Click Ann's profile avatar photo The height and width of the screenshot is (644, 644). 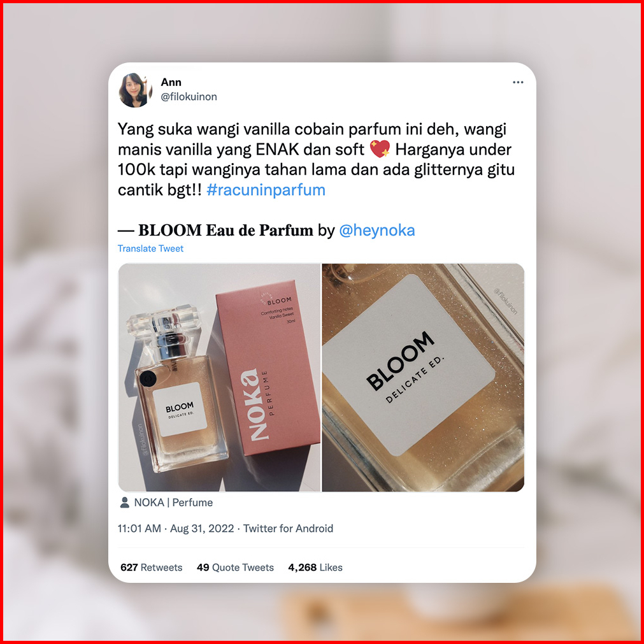(135, 90)
